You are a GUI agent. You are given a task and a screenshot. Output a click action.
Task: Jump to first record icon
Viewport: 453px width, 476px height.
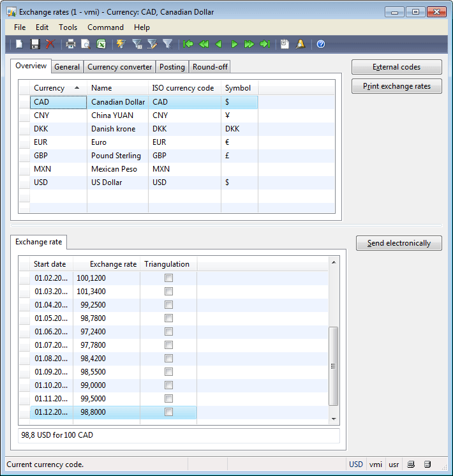[x=188, y=44]
